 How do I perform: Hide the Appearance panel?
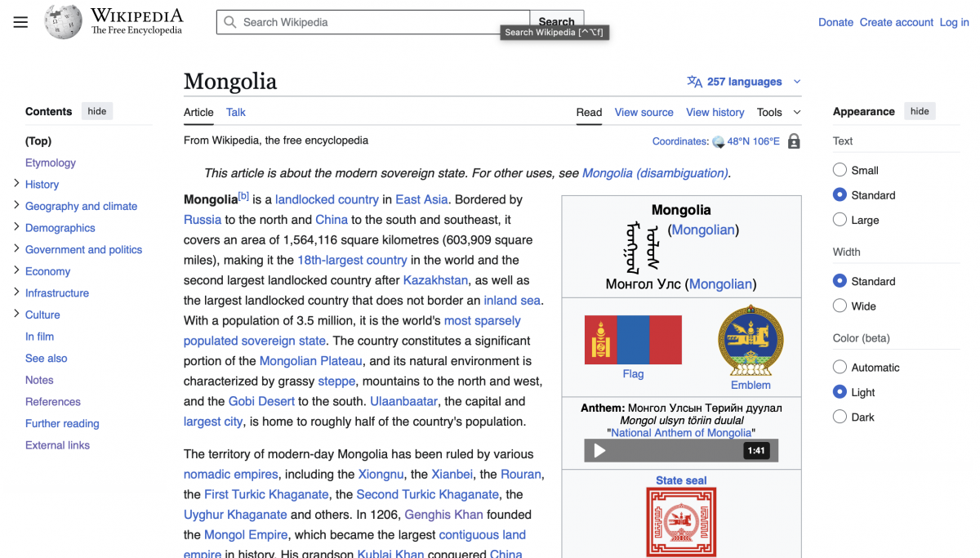(920, 111)
